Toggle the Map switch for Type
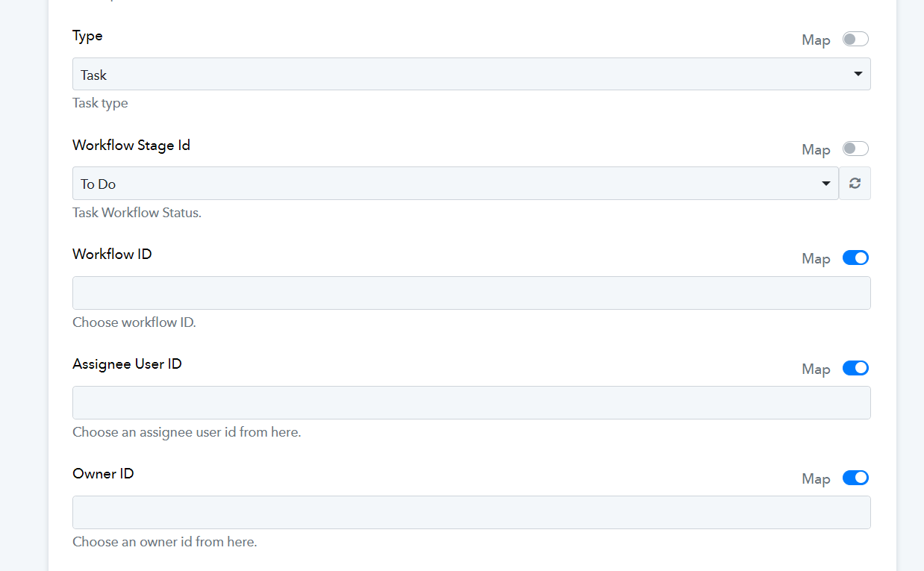This screenshot has width=924, height=571. (855, 39)
